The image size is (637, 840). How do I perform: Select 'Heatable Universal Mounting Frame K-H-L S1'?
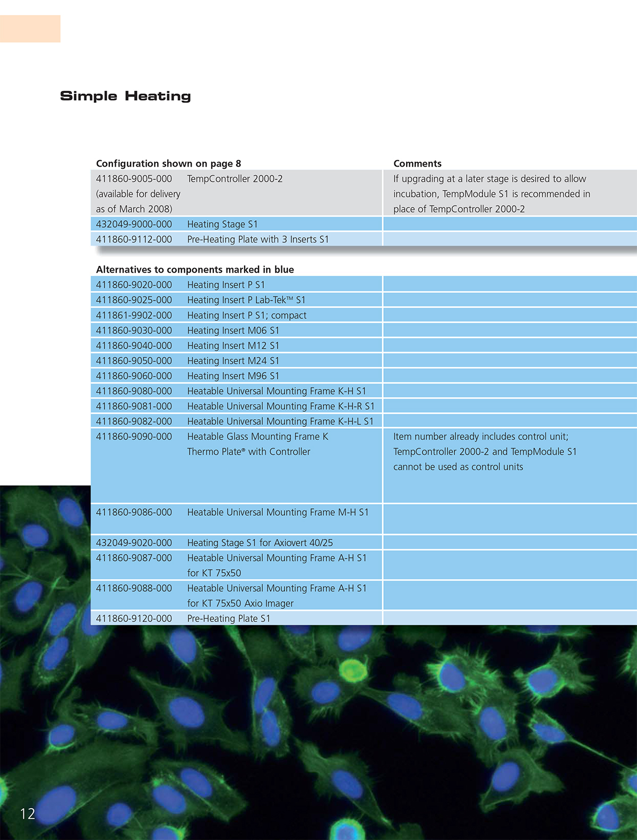point(280,421)
